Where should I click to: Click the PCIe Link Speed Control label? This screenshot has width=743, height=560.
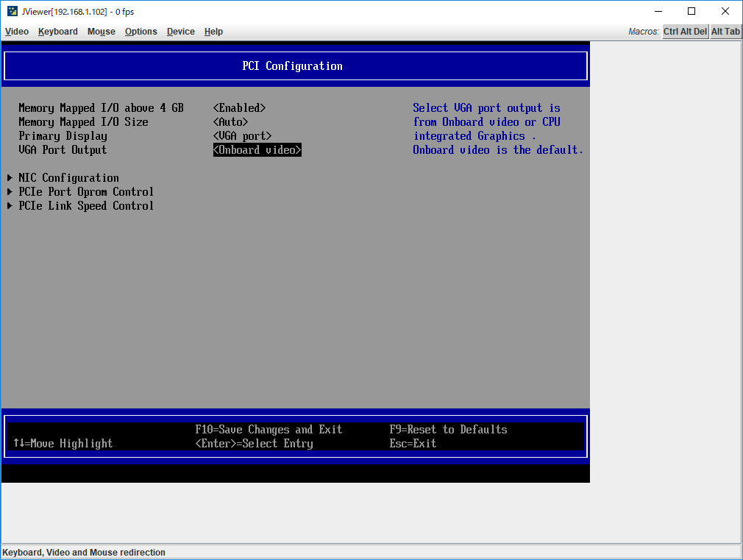coord(86,206)
